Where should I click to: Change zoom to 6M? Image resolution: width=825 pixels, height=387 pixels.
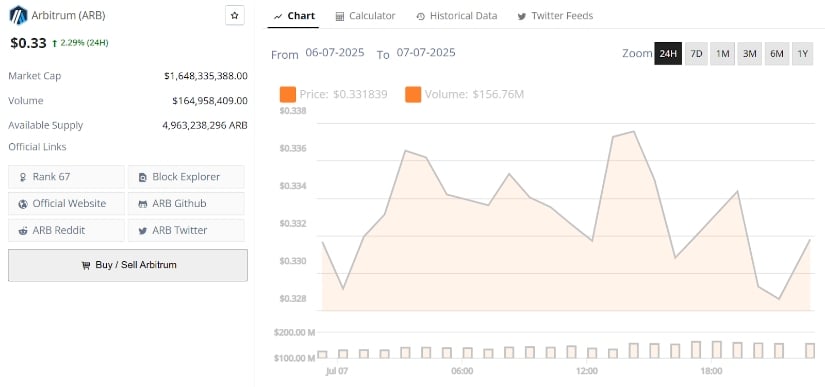[x=777, y=54]
